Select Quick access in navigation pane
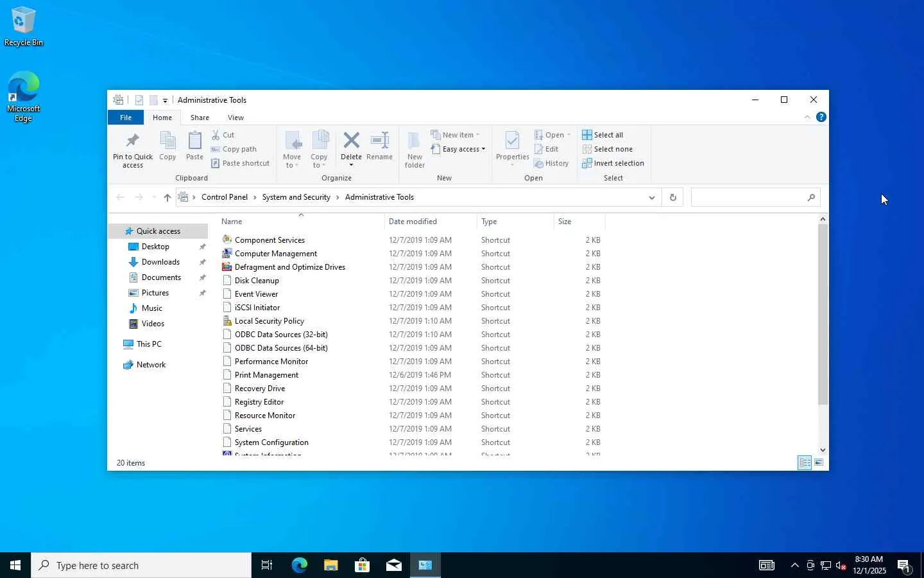This screenshot has width=924, height=578. click(158, 231)
